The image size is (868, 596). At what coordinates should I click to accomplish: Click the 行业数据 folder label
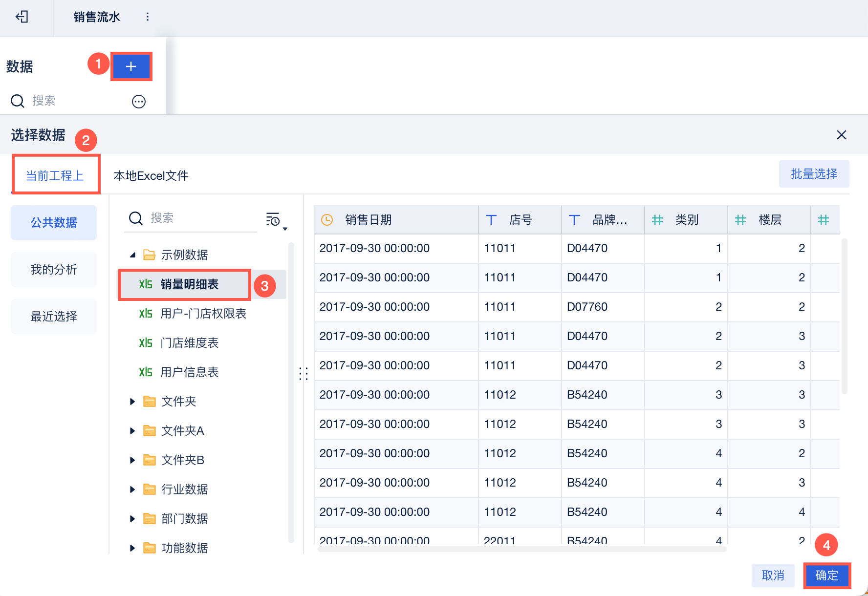coord(185,490)
